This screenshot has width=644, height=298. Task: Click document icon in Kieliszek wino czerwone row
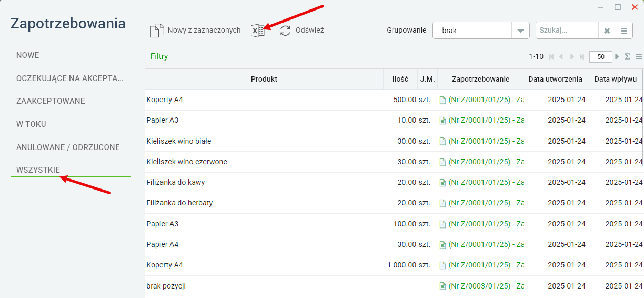pos(442,162)
